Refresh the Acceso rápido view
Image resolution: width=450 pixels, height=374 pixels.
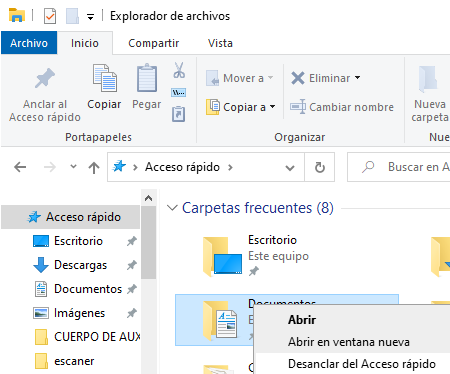[x=320, y=167]
